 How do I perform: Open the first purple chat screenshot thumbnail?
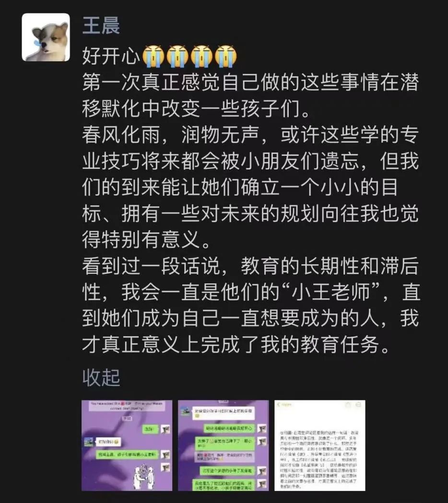click(x=127, y=445)
